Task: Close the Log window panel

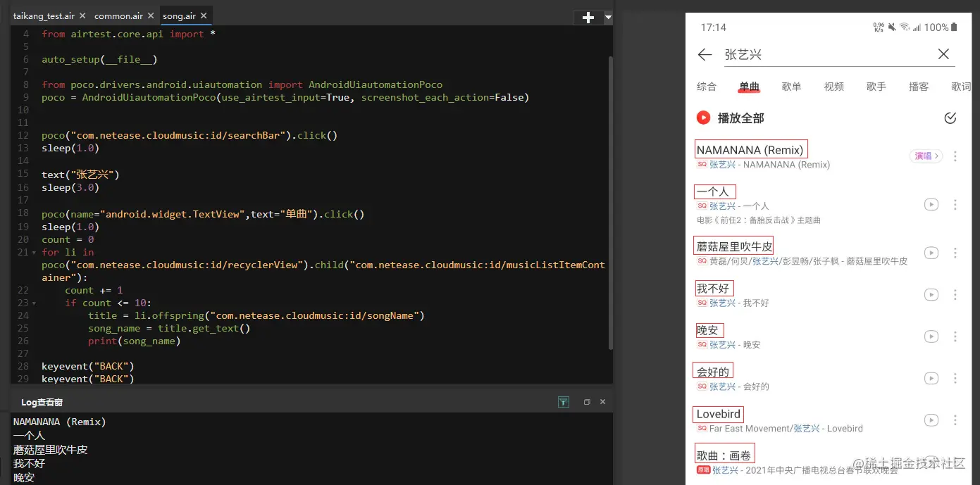Action: [602, 402]
